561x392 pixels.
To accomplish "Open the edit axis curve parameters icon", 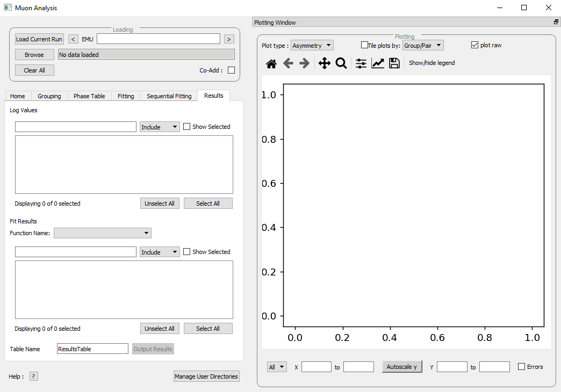I will 378,63.
